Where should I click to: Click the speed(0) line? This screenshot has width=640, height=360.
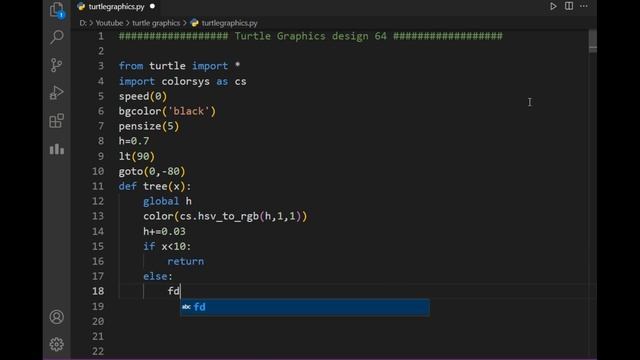point(142,96)
